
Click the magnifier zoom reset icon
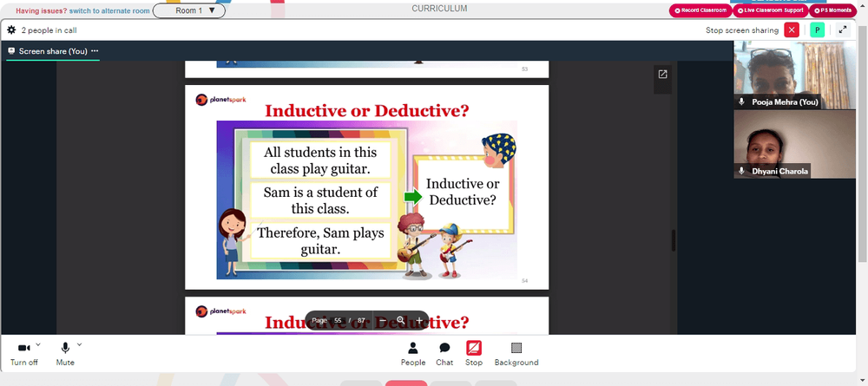click(x=401, y=321)
